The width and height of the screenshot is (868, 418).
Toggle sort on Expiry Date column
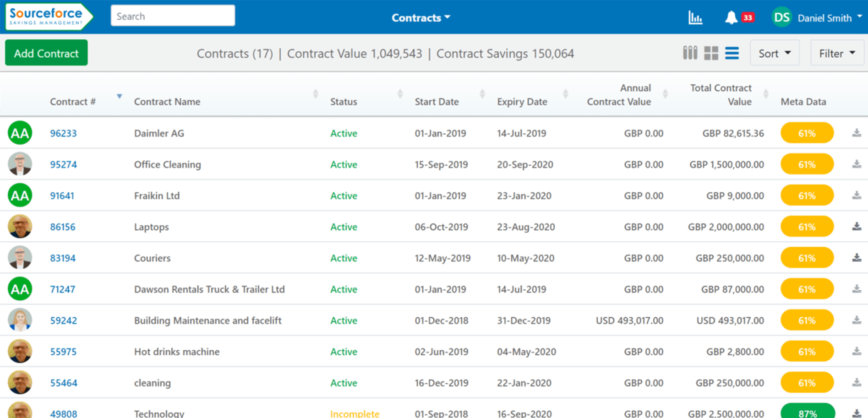[x=565, y=94]
